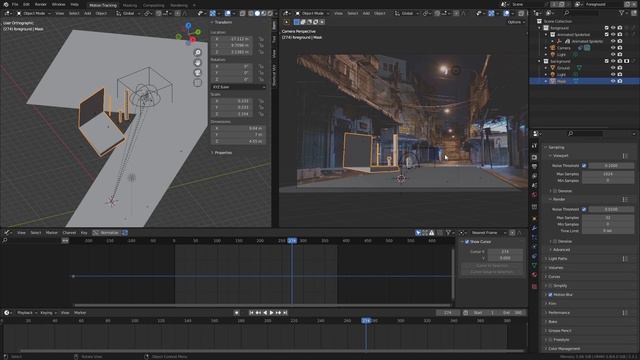
Task: Click the Location X field in Transform
Action: [232, 39]
